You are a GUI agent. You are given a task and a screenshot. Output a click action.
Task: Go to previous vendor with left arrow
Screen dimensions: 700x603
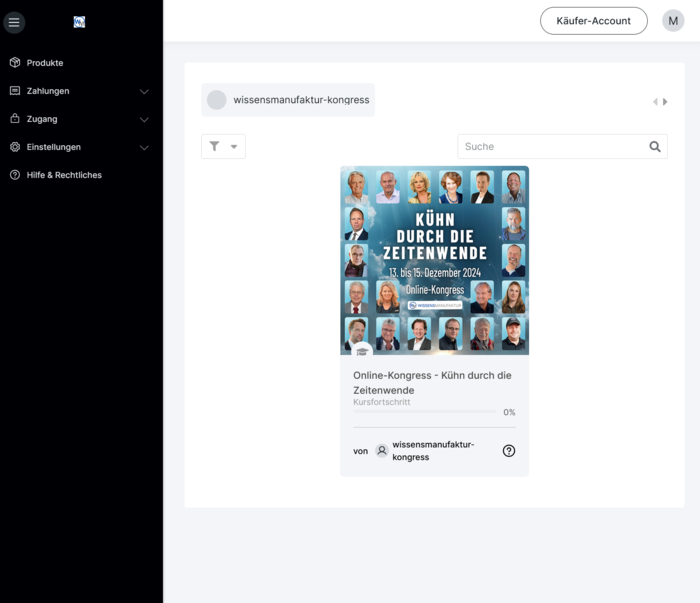[655, 102]
